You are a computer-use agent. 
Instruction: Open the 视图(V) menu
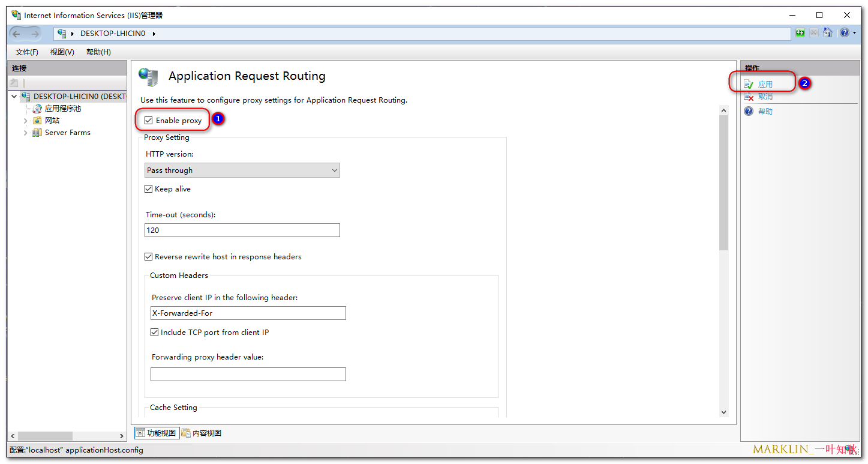point(62,52)
